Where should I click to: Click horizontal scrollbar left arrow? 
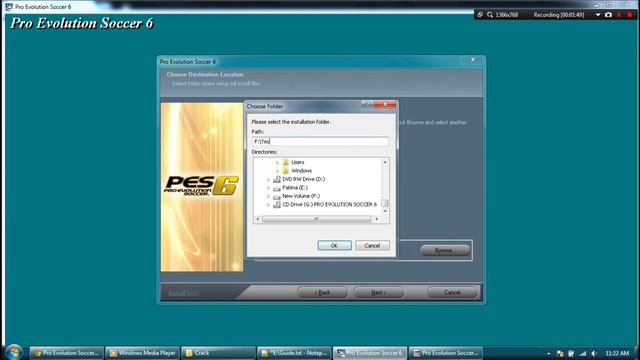pos(258,219)
